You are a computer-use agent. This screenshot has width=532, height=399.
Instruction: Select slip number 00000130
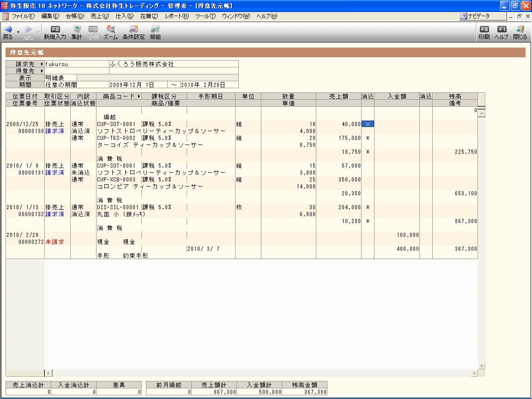click(31, 131)
